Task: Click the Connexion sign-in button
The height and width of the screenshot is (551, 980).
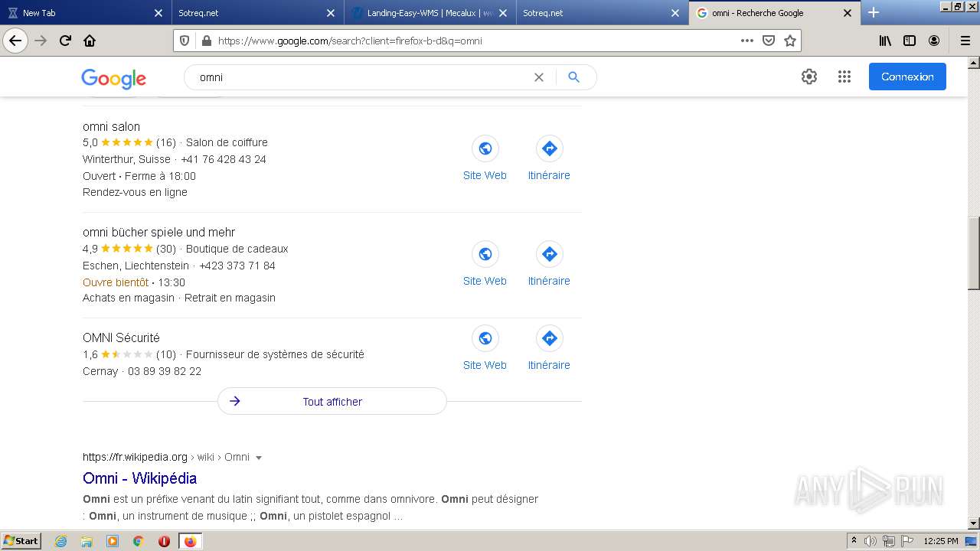Action: [x=907, y=77]
